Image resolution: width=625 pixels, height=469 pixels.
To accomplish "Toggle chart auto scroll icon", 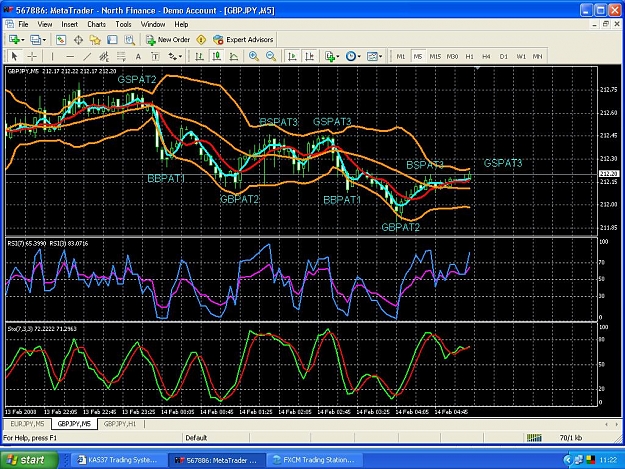I will (x=292, y=56).
